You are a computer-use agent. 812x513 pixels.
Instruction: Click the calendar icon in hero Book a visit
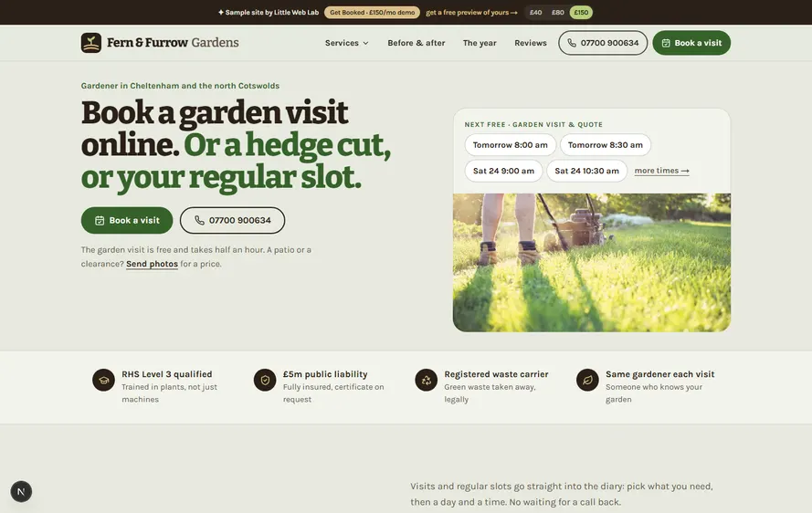(100, 221)
